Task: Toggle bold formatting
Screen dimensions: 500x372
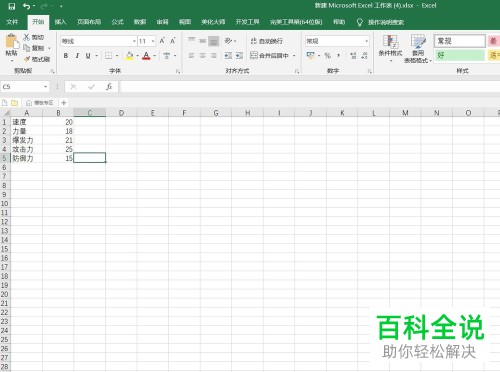Action: (x=66, y=56)
